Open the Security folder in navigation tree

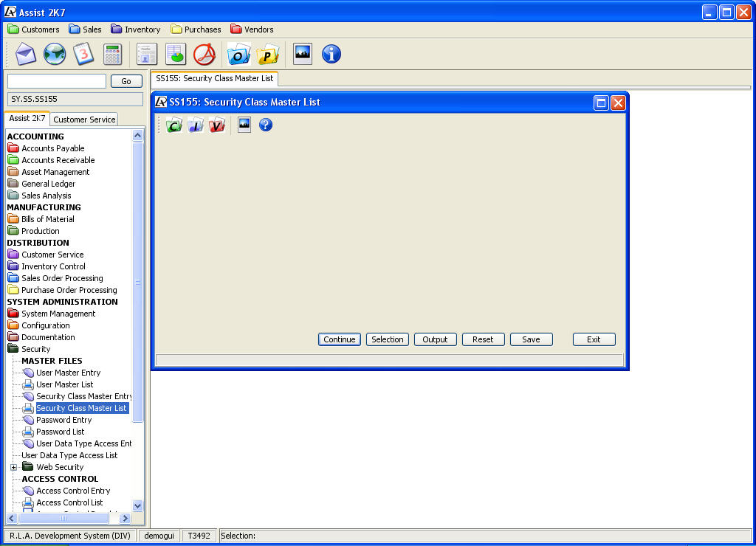point(35,349)
